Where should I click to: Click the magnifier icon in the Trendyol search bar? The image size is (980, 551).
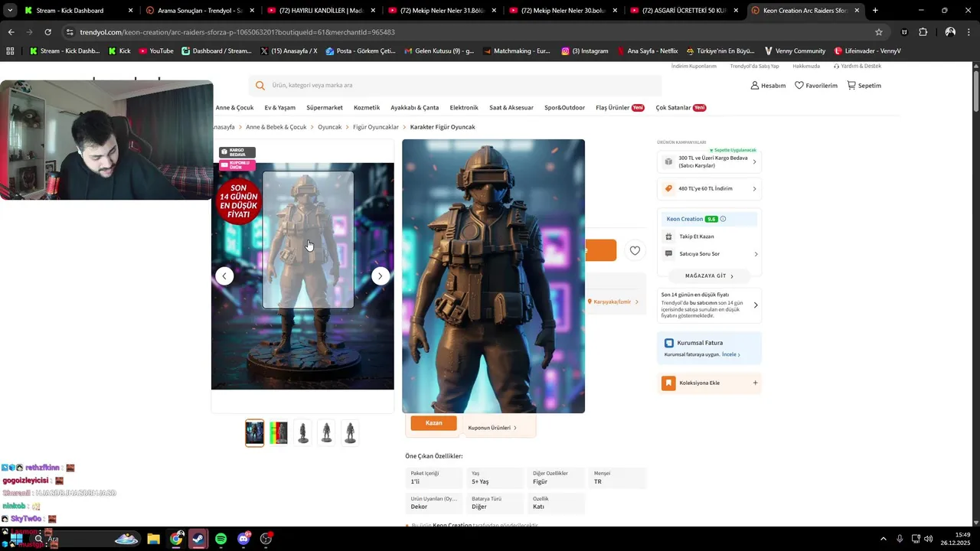260,86
